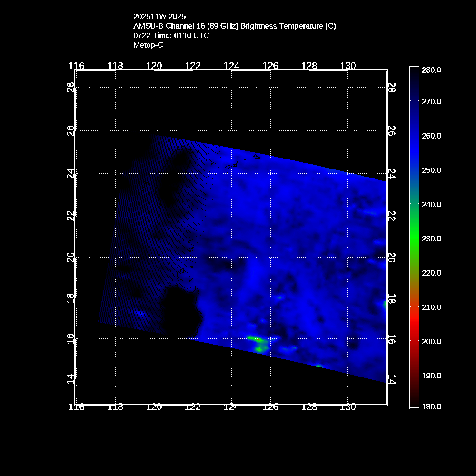
Task: Click the 130 longitude label on the bottom axis
Action: pos(348,407)
